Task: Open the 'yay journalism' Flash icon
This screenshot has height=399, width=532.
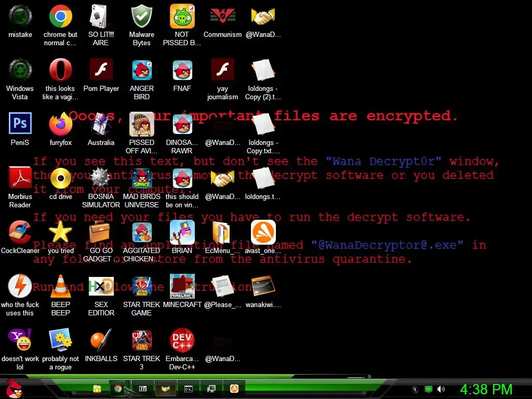Action: [x=222, y=69]
